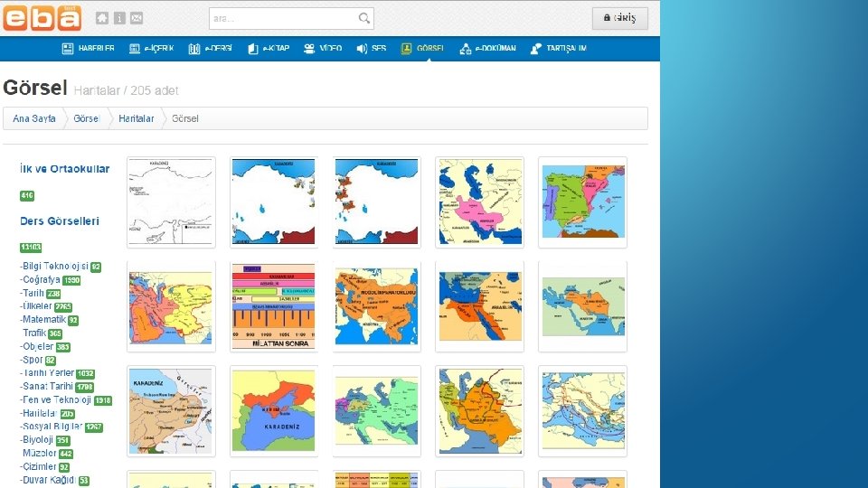This screenshot has height=488, width=868.
Task: Select Matematik category
Action: (x=43, y=319)
